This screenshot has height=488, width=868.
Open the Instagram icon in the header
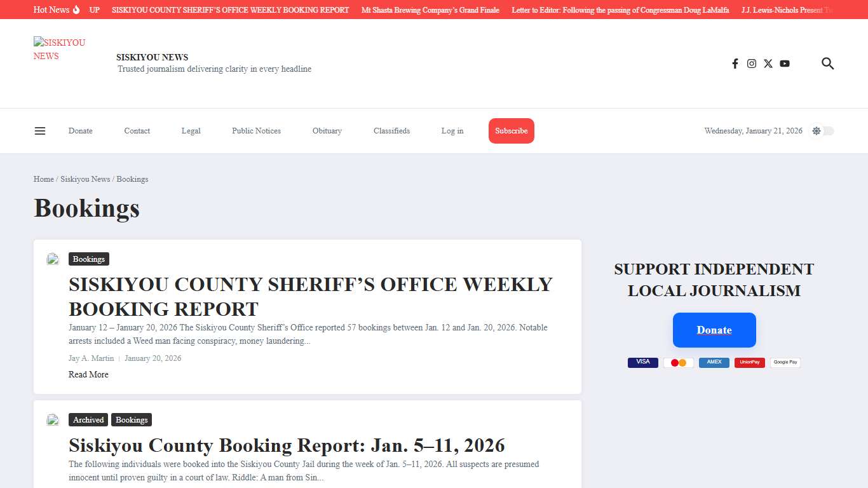751,64
